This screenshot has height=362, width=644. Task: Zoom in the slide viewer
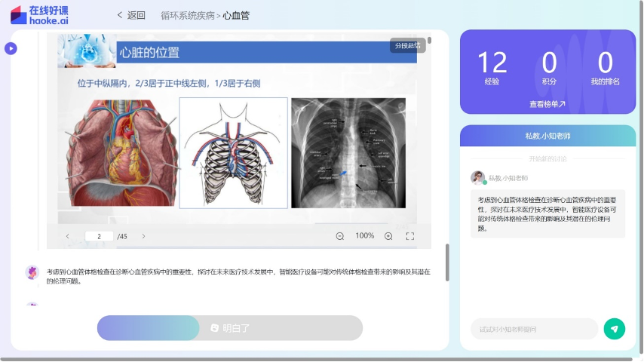(388, 236)
